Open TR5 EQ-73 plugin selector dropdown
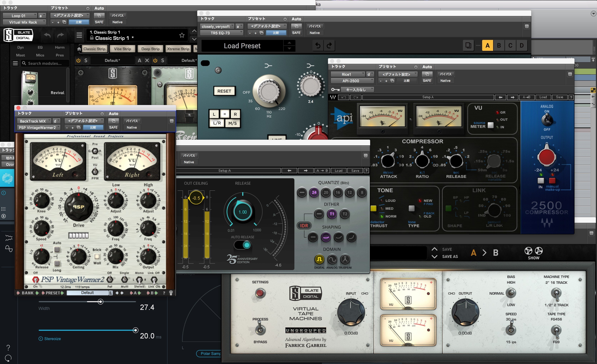Screen dimensions: 597x364 point(222,33)
